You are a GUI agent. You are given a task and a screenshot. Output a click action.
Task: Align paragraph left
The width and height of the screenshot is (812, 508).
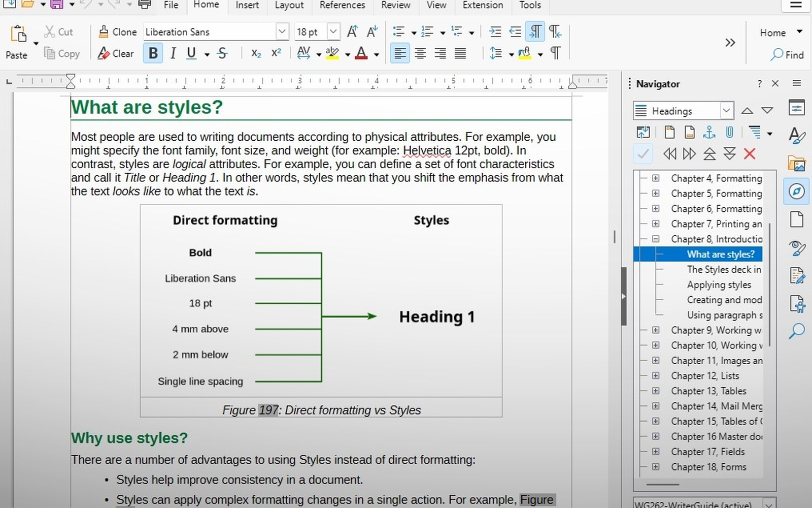[400, 53]
